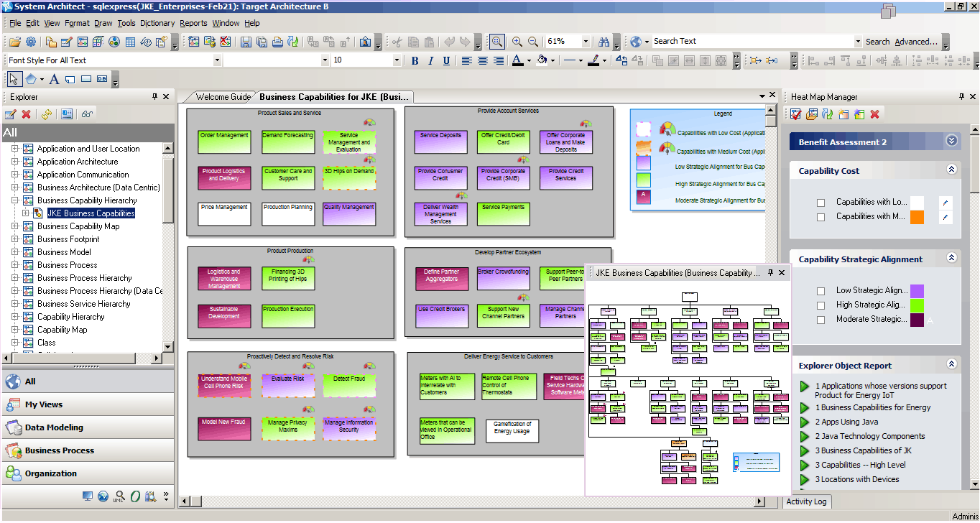Viewport: 980px width, 523px height.
Task: Click the Explorer refresh arrows icon
Action: tap(47, 114)
